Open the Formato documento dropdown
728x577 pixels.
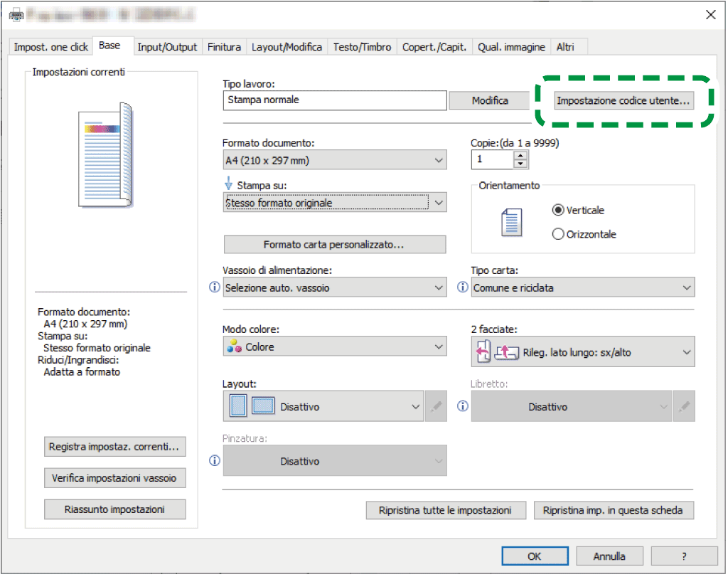pos(335,160)
